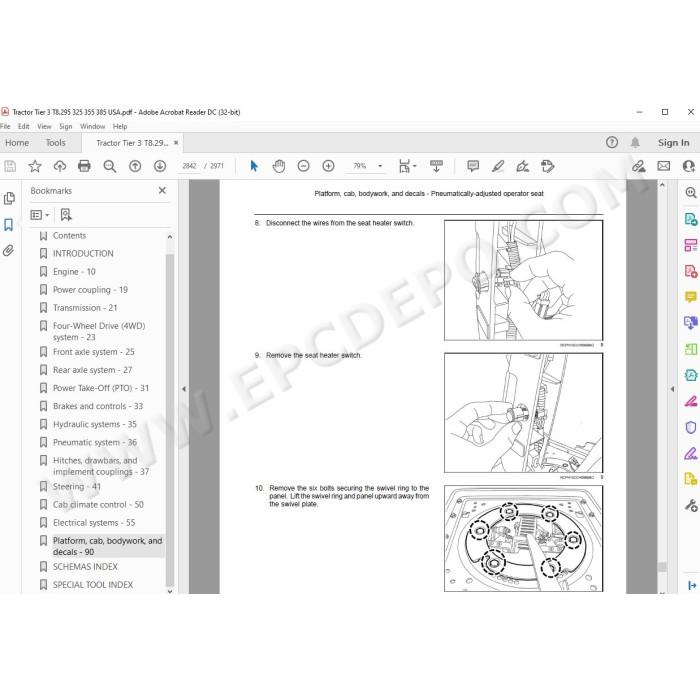Open Page Thumbnails panel icon
This screenshot has height=700, width=700.
click(x=9, y=199)
